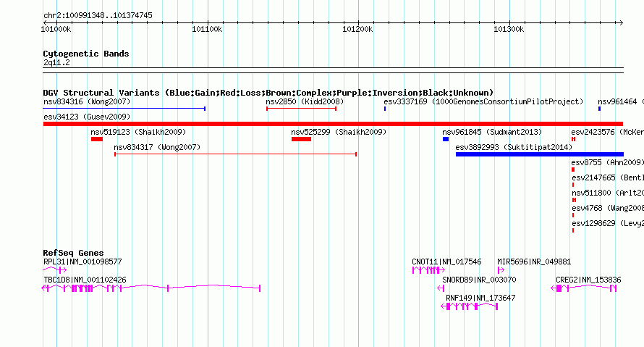Viewport: 644px width, 347px height.
Task: Click the 101000k ruler tick
Action: point(56,29)
